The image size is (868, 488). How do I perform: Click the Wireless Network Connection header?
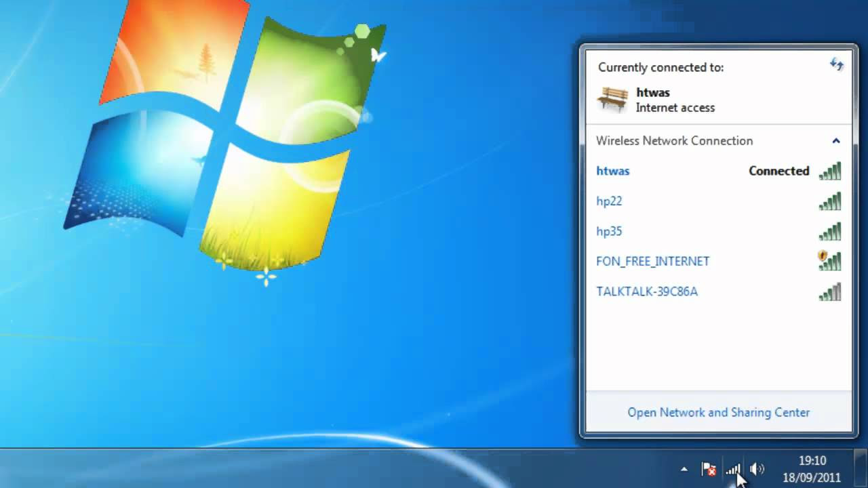675,141
